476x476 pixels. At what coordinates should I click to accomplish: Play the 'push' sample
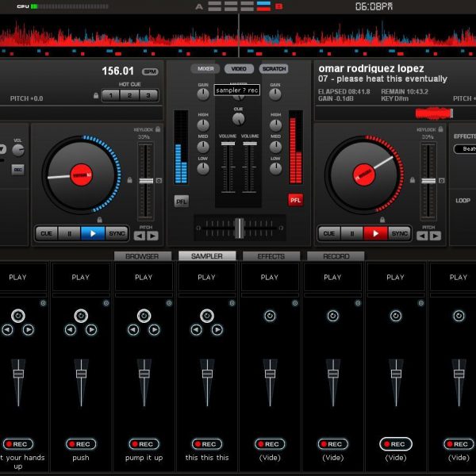click(x=81, y=277)
